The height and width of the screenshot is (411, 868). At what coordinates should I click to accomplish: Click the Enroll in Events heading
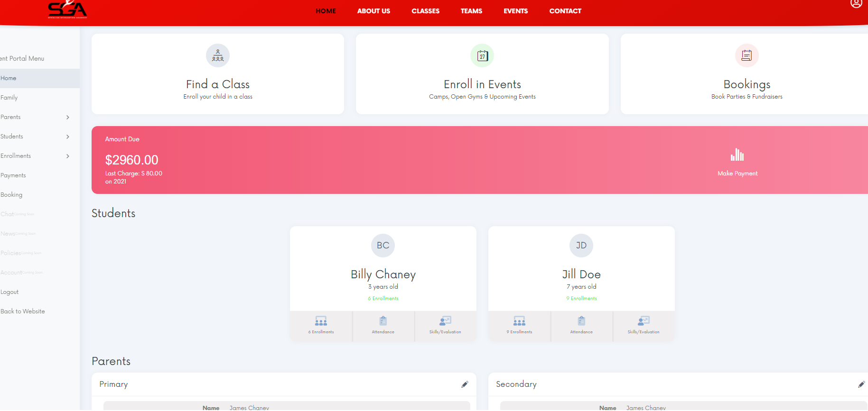pyautogui.click(x=482, y=84)
